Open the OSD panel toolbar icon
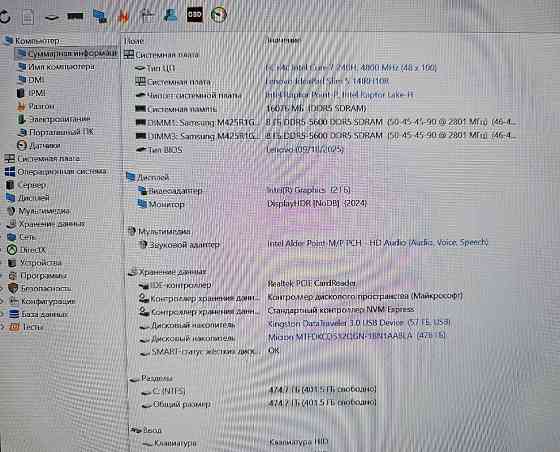 pos(195,15)
